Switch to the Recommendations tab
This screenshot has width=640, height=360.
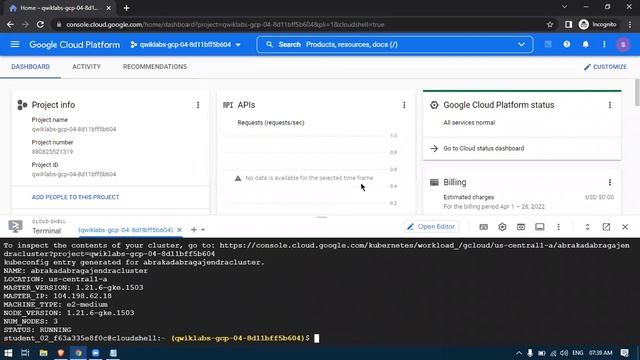pyautogui.click(x=155, y=67)
